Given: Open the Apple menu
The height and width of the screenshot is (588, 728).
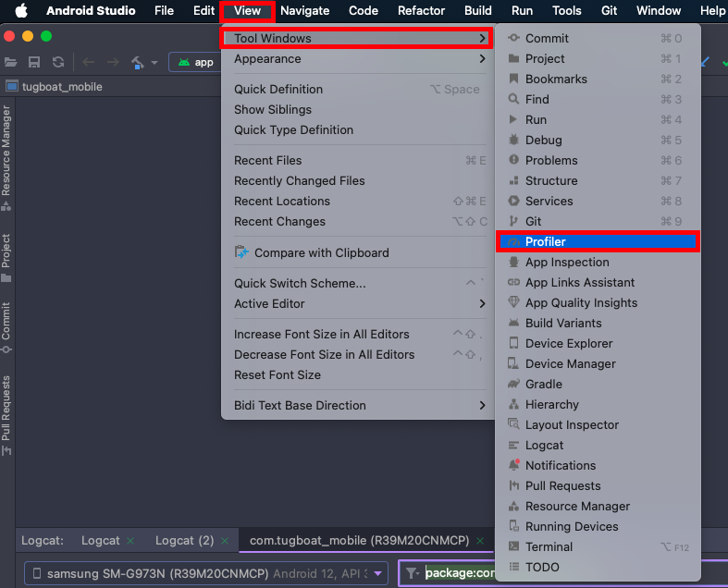Looking at the screenshot, I should 21,10.
